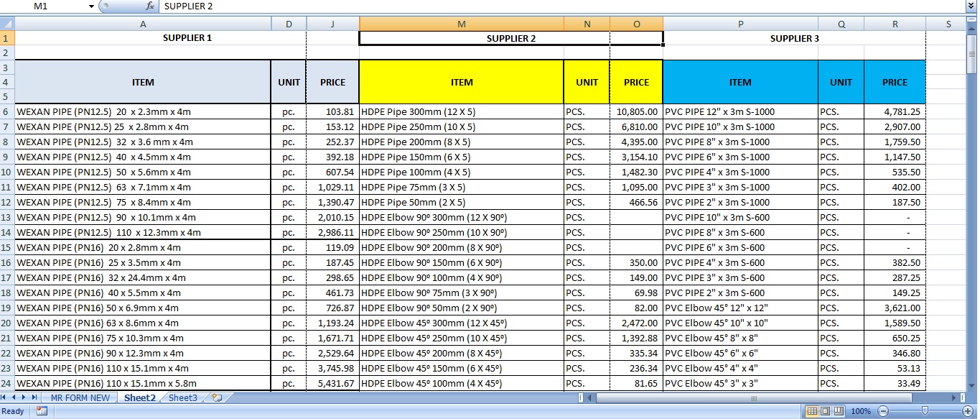Switch to Page Break Preview icon
The height and width of the screenshot is (419, 980).
click(x=839, y=411)
